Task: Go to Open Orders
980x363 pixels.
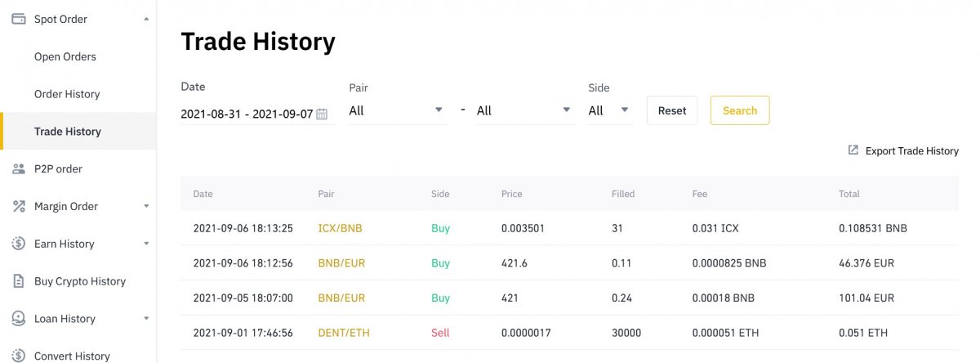Action: point(65,56)
